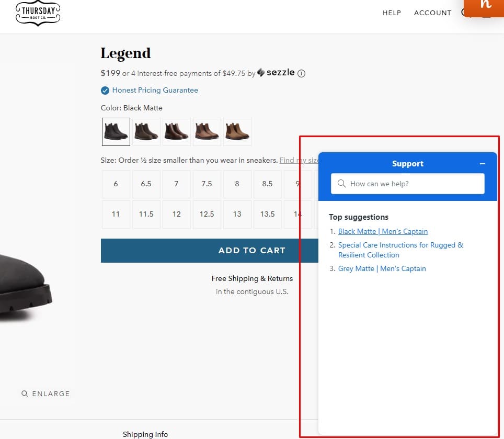Open Special Care Instructions for Rugged suggestion
The width and height of the screenshot is (504, 439).
400,250
